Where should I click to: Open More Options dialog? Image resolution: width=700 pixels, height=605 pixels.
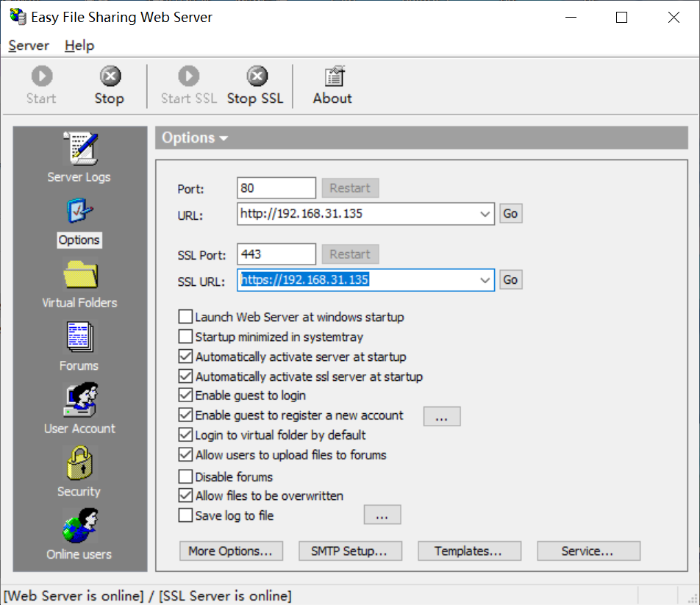tap(231, 551)
